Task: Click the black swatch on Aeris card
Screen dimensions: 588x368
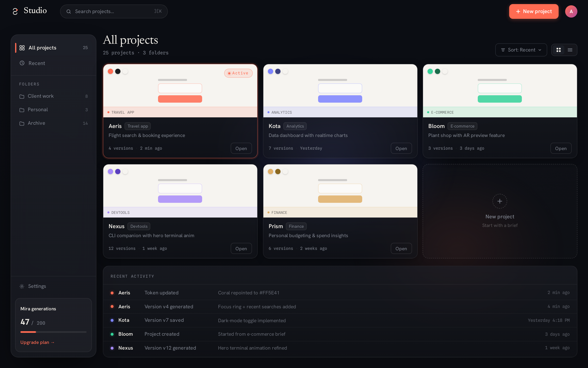Action: click(x=118, y=71)
